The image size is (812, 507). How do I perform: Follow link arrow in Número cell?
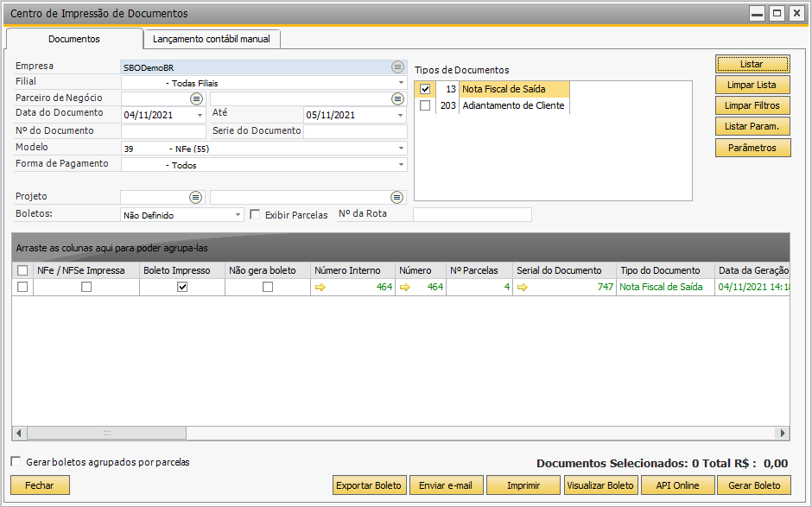click(405, 287)
